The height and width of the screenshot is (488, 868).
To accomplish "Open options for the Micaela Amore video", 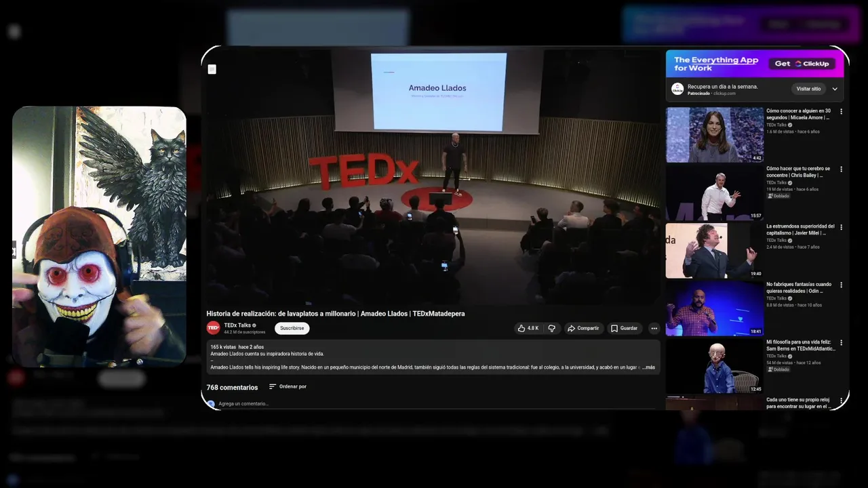I will point(842,112).
